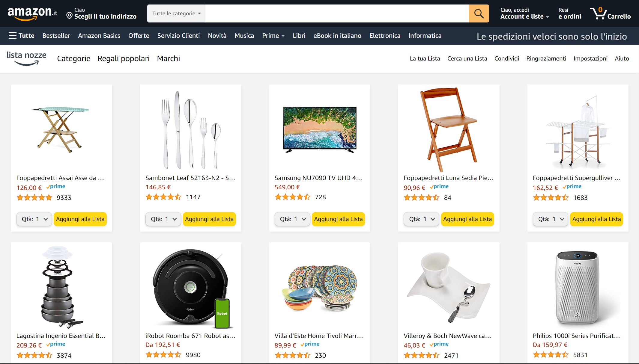Select the Marchi tab

coord(168,58)
